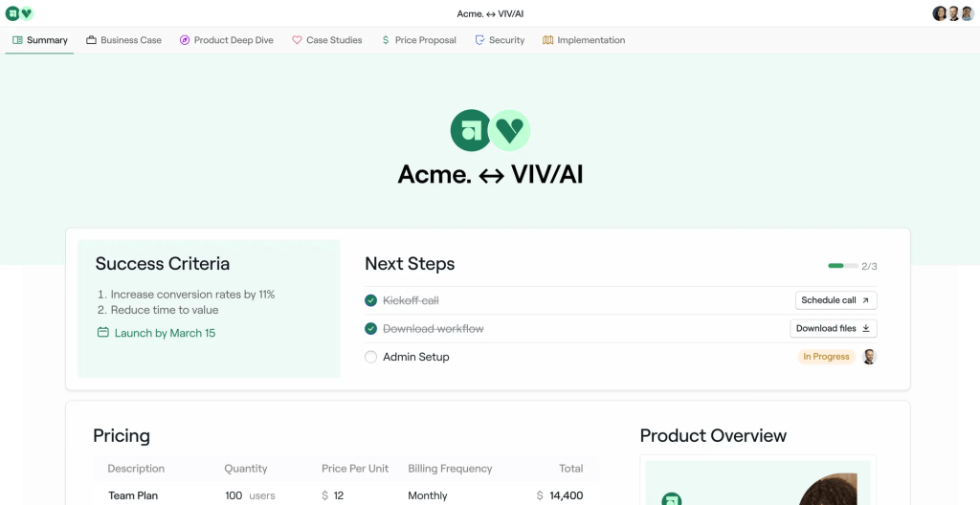980x505 pixels.
Task: Mark Admin Setup as complete
Action: (x=370, y=357)
